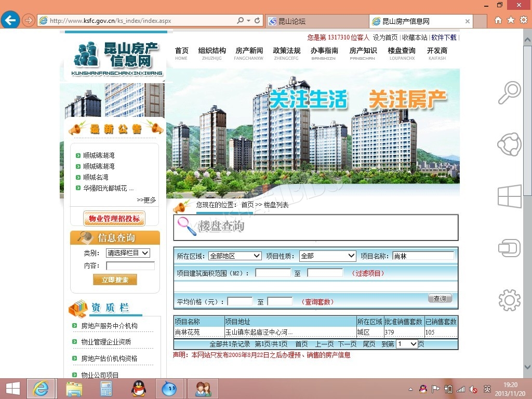Expand the 所在区域 dropdown
Viewport: 532px width, 399px height.
click(x=235, y=256)
